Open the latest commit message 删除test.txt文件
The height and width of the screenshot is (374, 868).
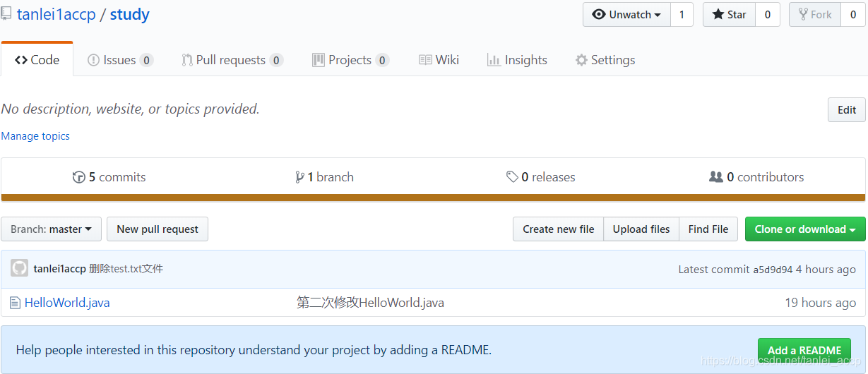126,269
